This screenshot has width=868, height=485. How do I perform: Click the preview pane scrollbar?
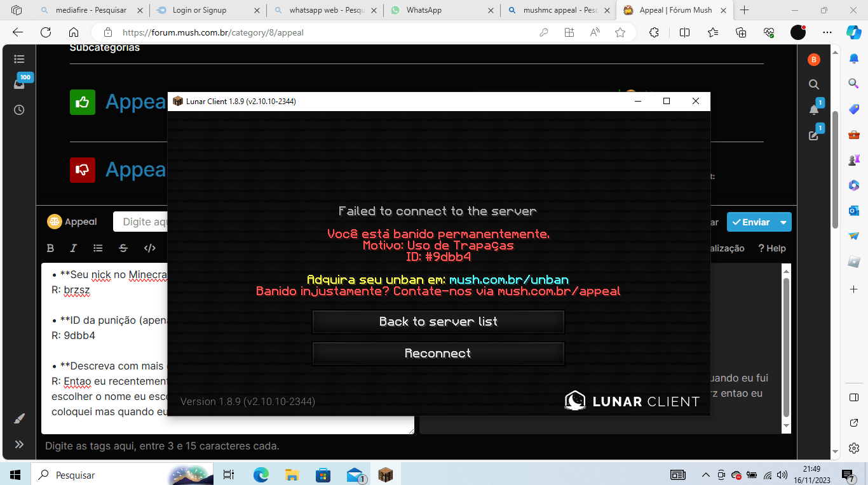(x=786, y=348)
